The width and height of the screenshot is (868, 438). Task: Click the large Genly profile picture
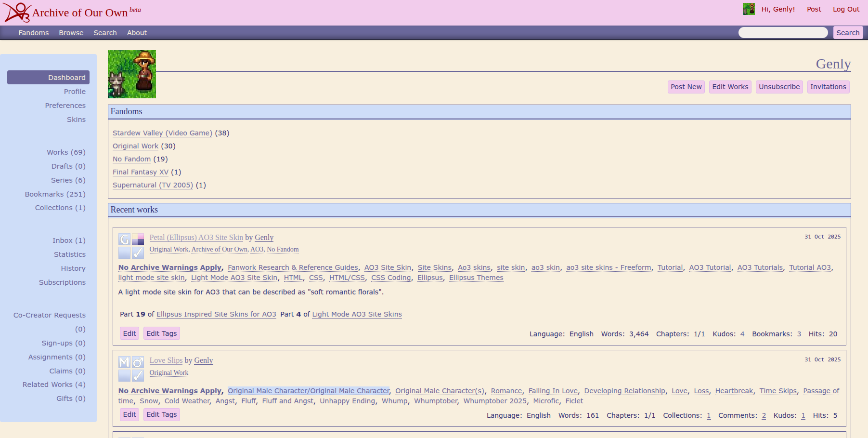tap(132, 74)
